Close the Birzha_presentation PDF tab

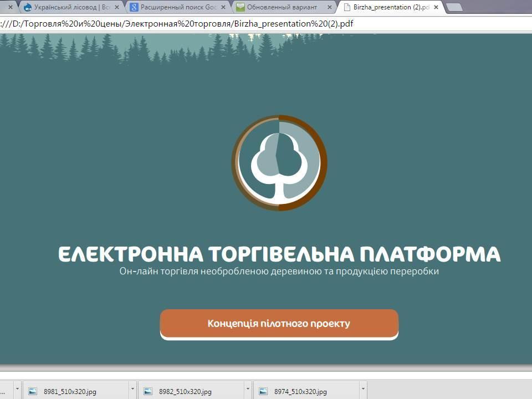[436, 8]
